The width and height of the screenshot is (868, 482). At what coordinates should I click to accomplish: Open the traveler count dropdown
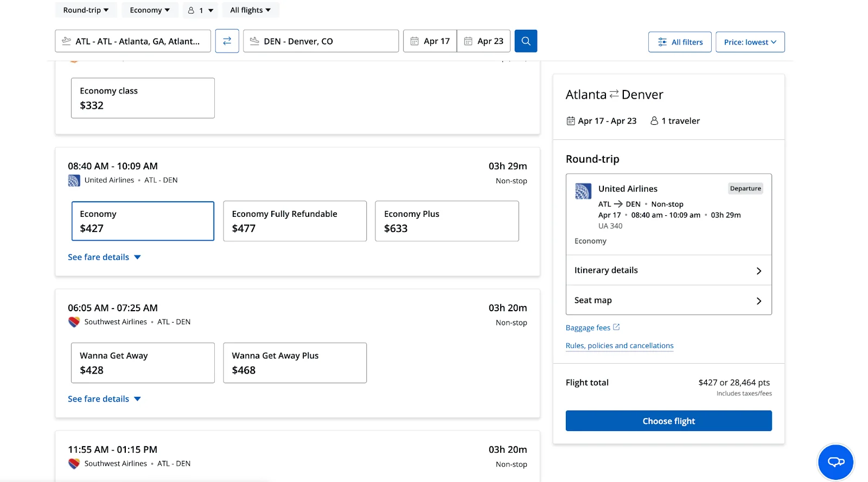[x=200, y=10]
